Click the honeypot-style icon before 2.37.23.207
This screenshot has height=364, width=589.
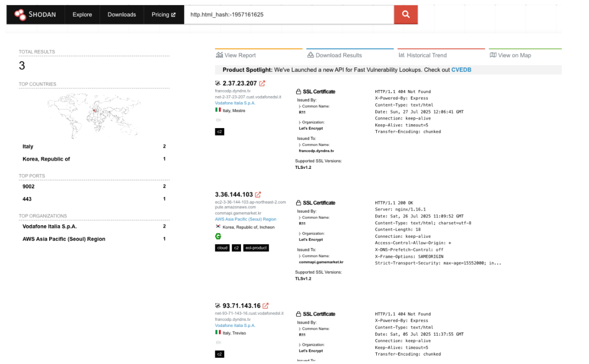[218, 83]
